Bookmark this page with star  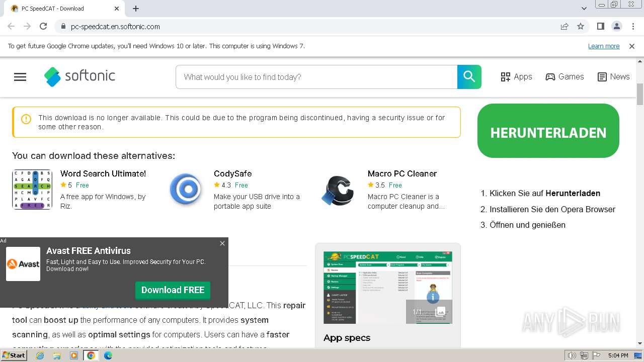tap(581, 26)
